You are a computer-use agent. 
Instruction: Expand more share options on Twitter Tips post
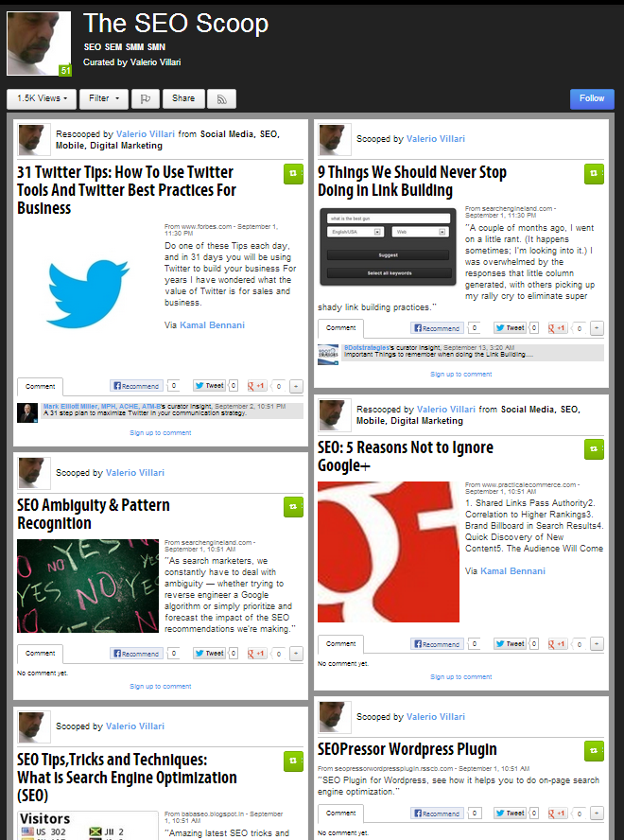tap(296, 386)
